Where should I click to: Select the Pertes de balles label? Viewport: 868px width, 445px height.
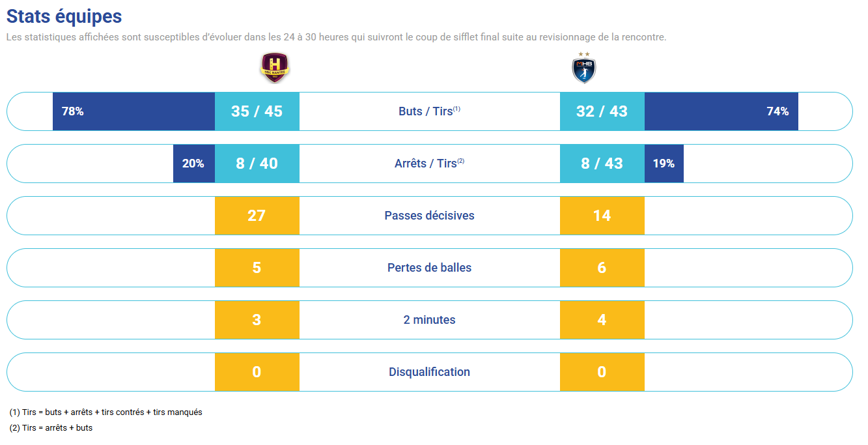click(429, 268)
